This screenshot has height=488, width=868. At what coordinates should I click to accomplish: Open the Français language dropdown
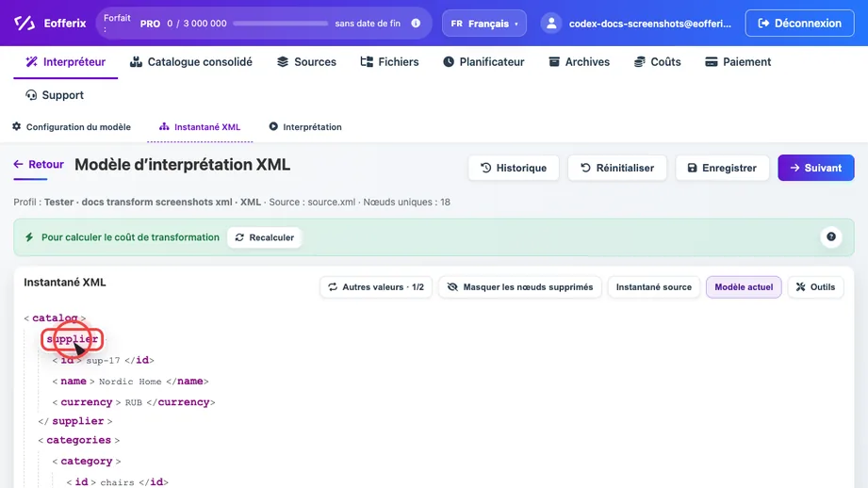click(484, 24)
